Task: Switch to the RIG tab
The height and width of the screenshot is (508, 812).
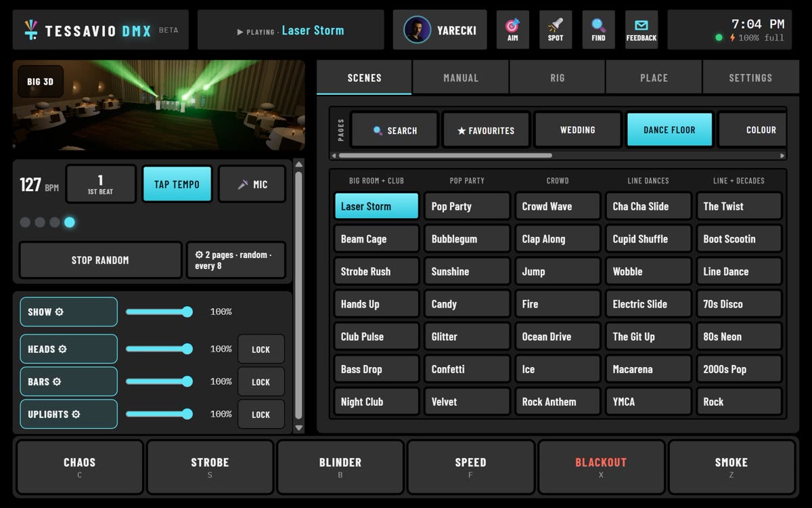Action: point(558,77)
